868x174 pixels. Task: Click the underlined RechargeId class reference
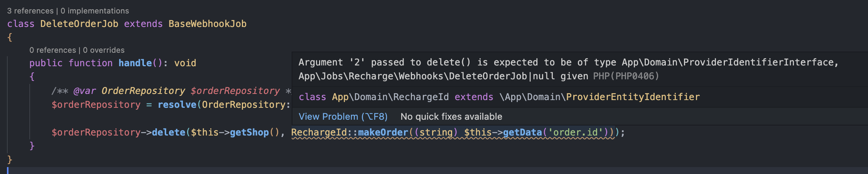[x=319, y=132]
